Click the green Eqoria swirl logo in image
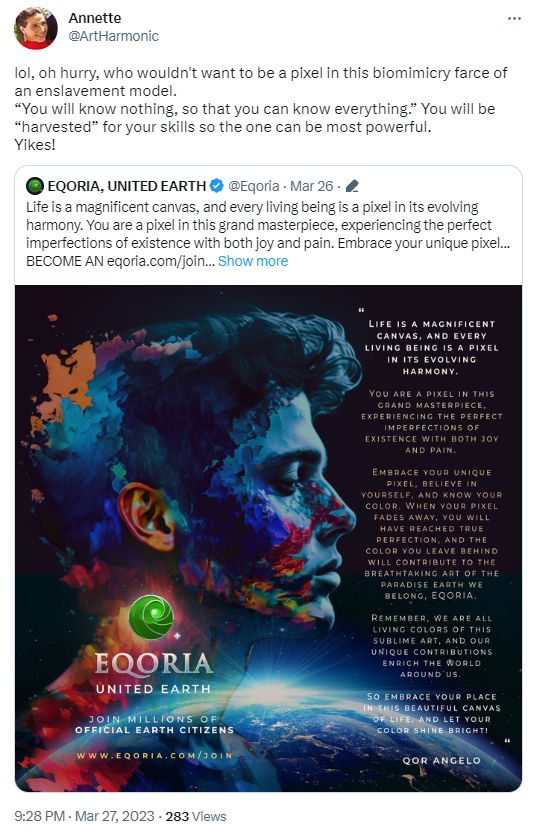Viewport: 536px width, 839px height. [x=151, y=617]
